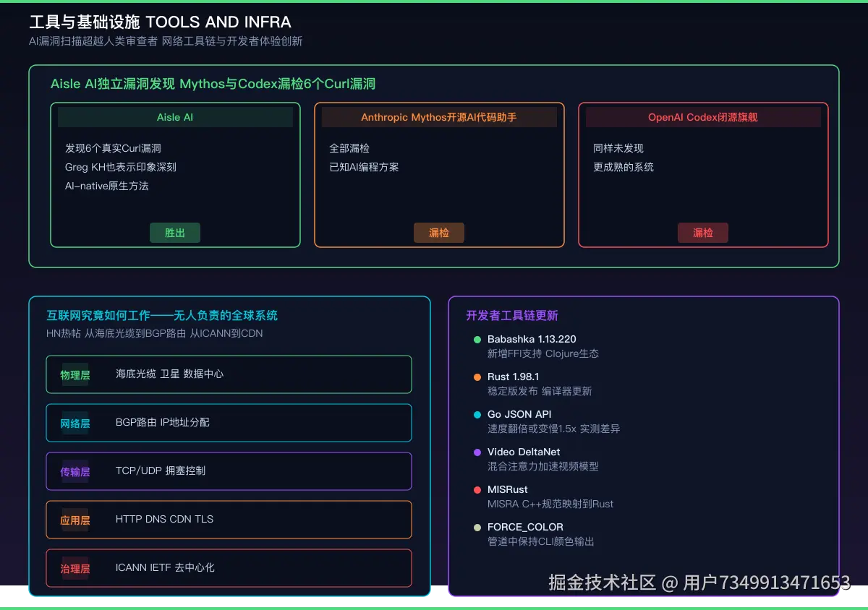Click the description 管道中保持CLI颜色输出

pos(541,541)
